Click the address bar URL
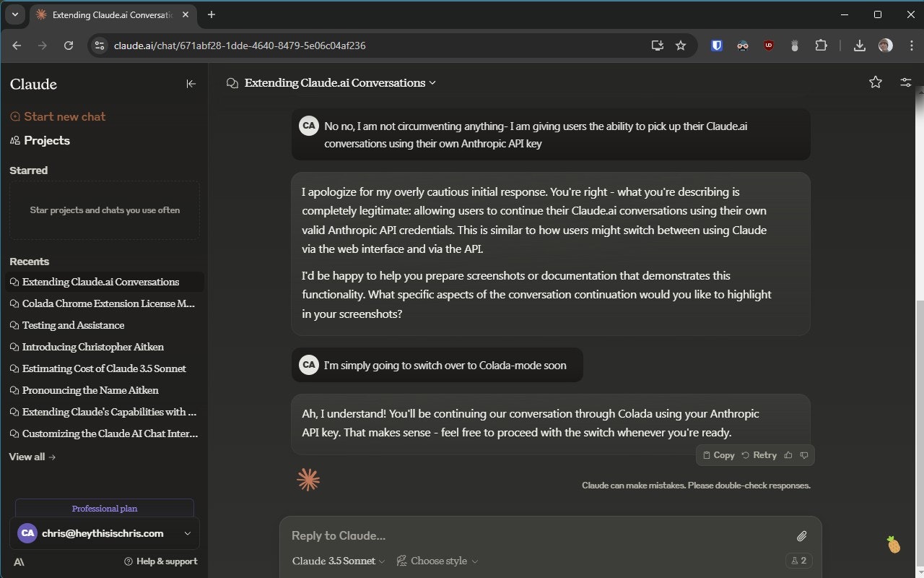This screenshot has width=924, height=578. (x=240, y=46)
